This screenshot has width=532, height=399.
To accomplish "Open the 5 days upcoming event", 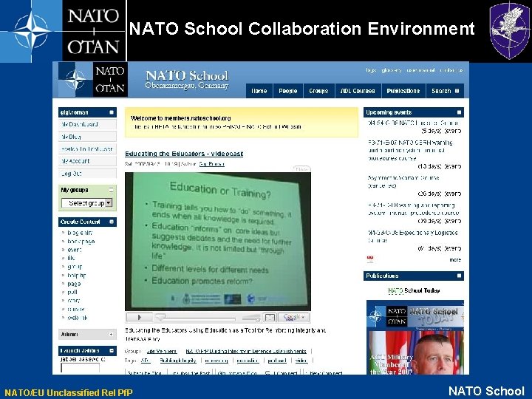I will (414, 123).
